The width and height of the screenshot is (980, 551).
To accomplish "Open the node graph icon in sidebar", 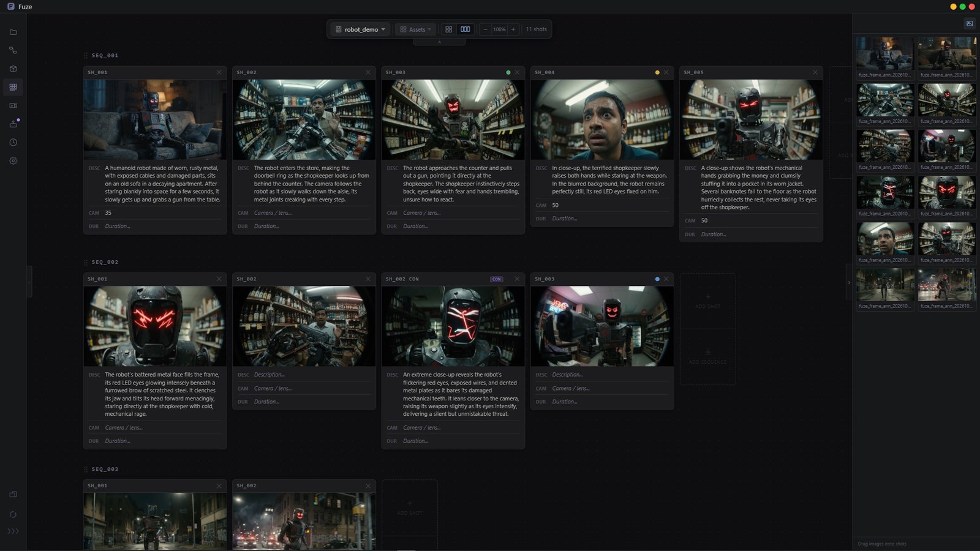I will click(x=13, y=50).
